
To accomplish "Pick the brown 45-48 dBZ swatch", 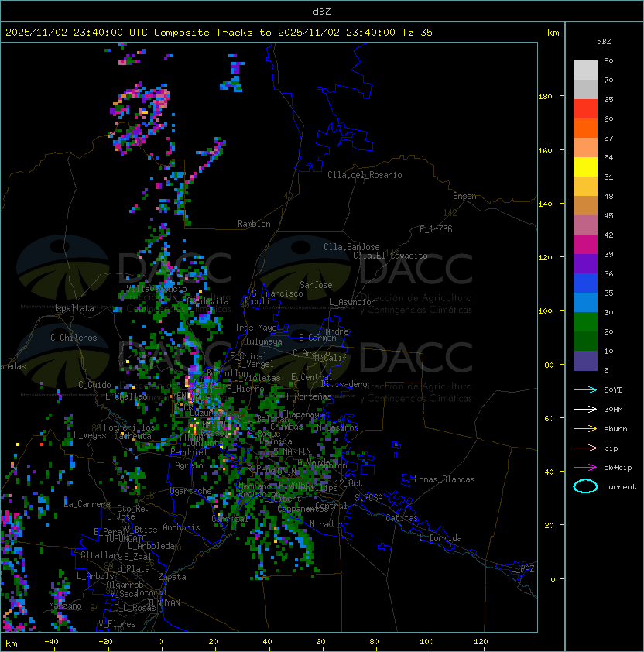I will point(585,206).
